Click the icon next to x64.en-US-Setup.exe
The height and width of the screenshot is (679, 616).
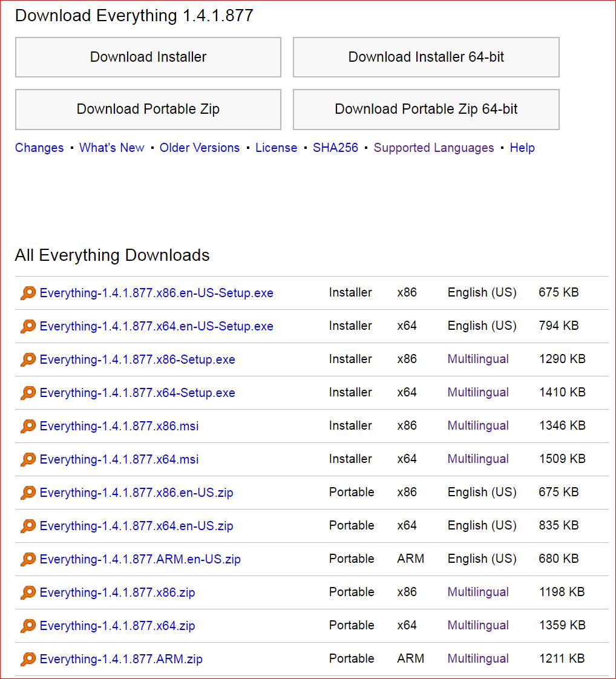(x=28, y=326)
